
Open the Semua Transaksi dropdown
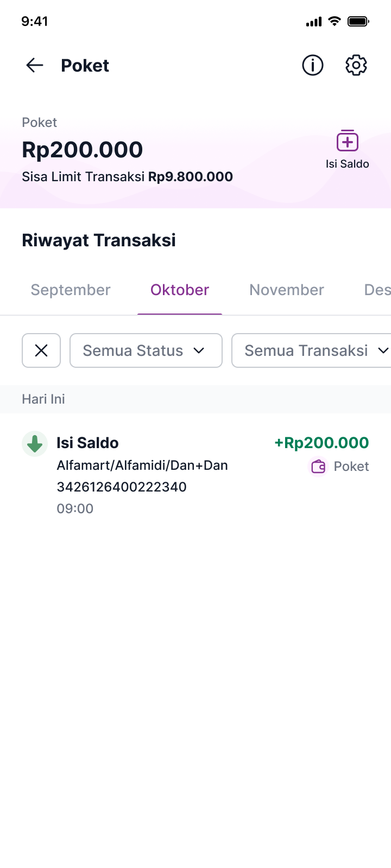(x=312, y=350)
